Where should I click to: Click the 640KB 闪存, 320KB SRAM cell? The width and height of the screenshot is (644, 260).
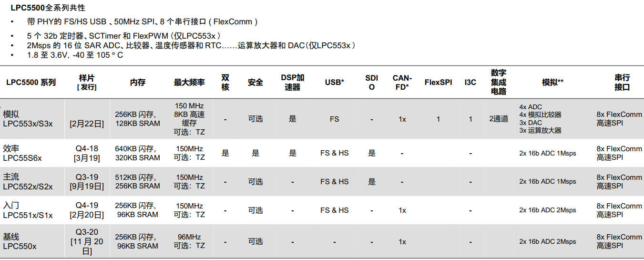(137, 153)
